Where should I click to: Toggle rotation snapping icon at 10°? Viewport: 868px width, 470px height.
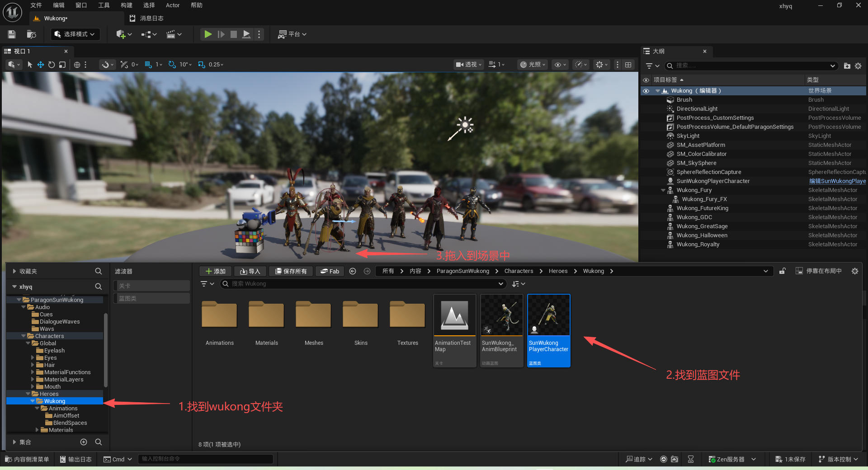(x=172, y=65)
